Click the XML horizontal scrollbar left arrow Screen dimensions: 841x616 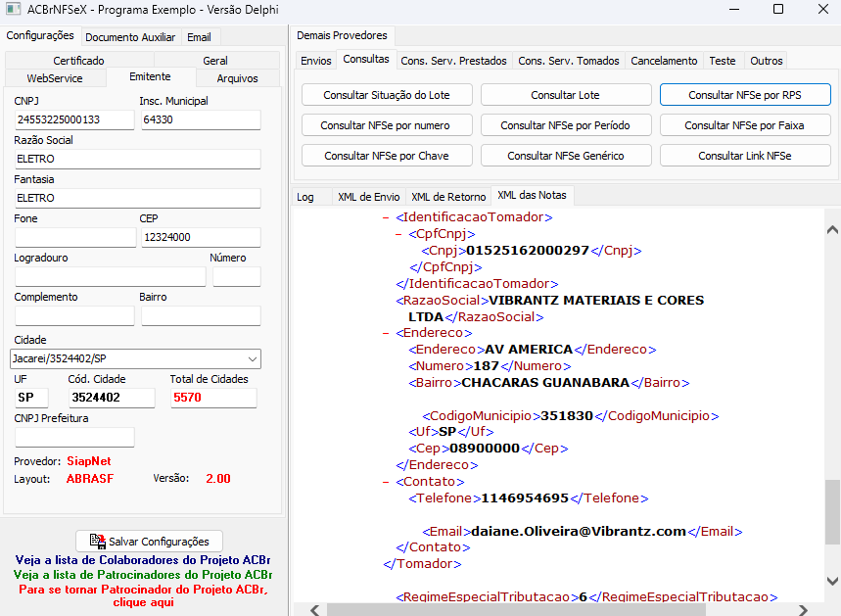click(x=315, y=609)
